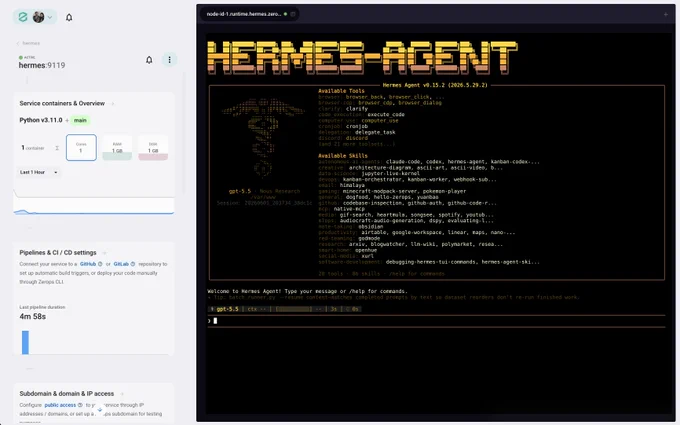Click the Hermes Agent v0.15.2 version title
Image resolution: width=680 pixels, height=425 pixels.
[x=435, y=85]
